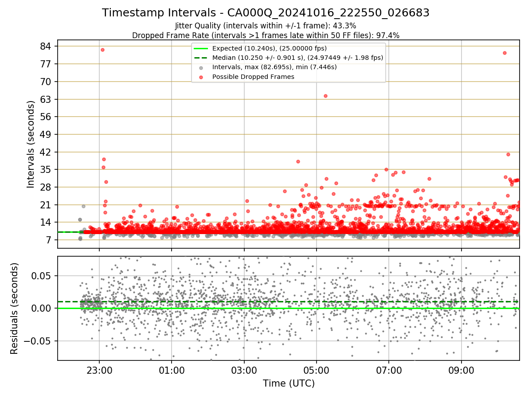532x399 pixels.
Task: Click the 84 tick on the intervals axis
Action: tap(47, 46)
